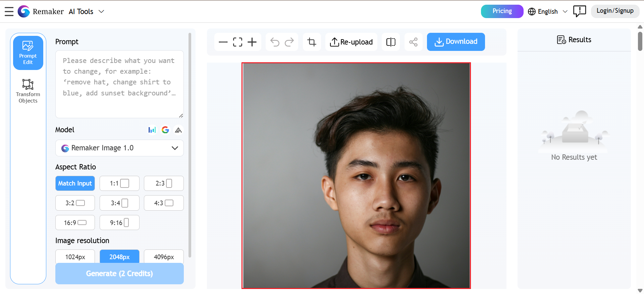Open the Pricing page
The width and height of the screenshot is (644, 294).
[502, 11]
